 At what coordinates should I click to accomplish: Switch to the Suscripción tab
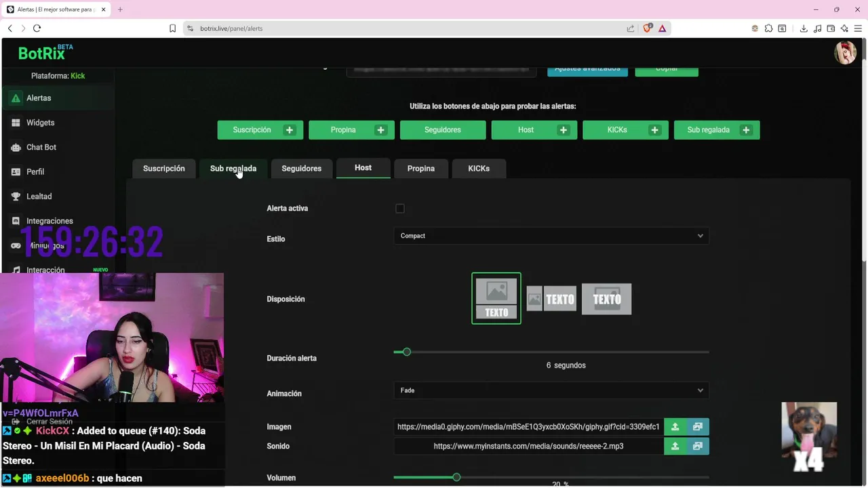point(164,169)
